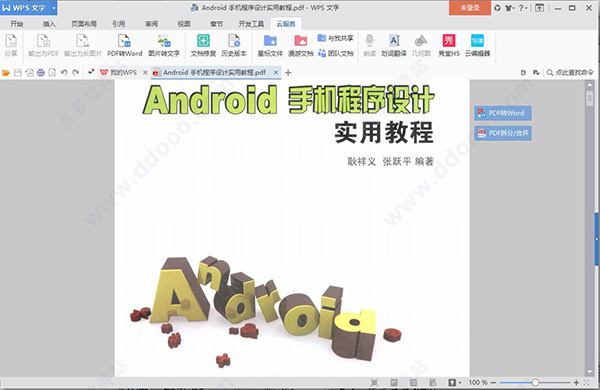Click the 分享 share icon in ribbon
This screenshot has width=600, height=390.
(11, 45)
